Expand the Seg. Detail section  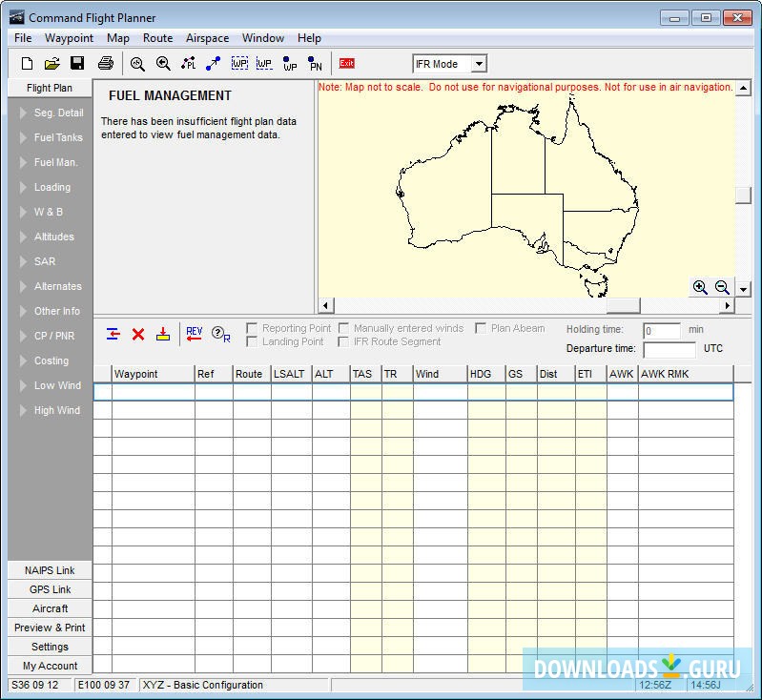pyautogui.click(x=51, y=113)
